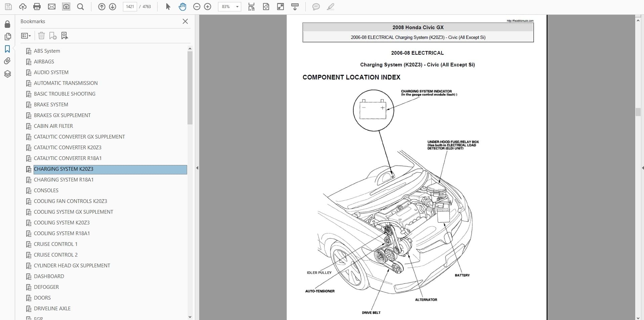Open the BRAKE SYSTEM bookmark
Screen dimensions: 644x320
51,105
